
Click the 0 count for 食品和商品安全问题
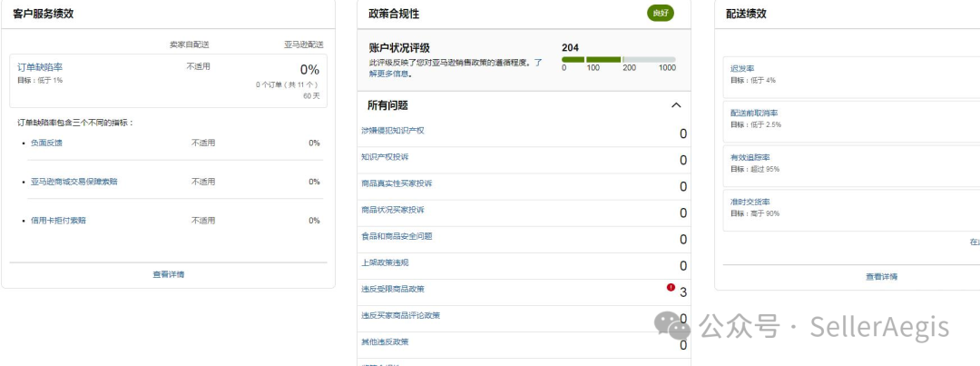[x=683, y=240]
